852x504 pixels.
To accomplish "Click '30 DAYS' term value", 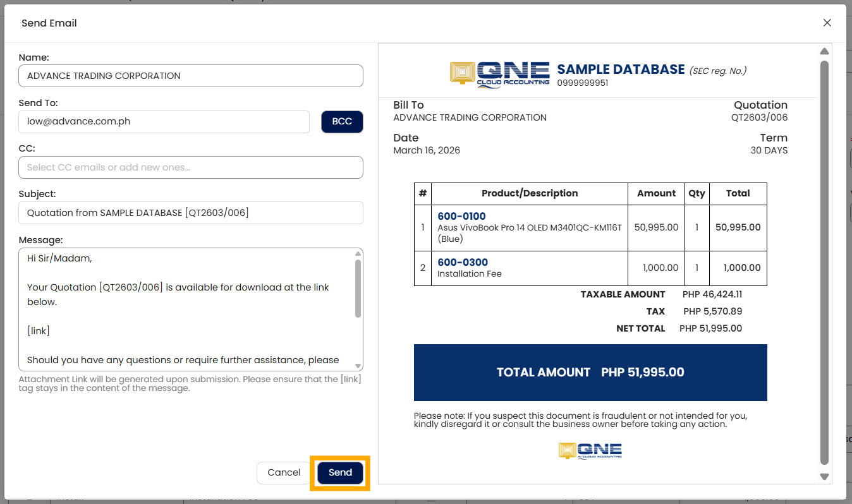I will [769, 150].
